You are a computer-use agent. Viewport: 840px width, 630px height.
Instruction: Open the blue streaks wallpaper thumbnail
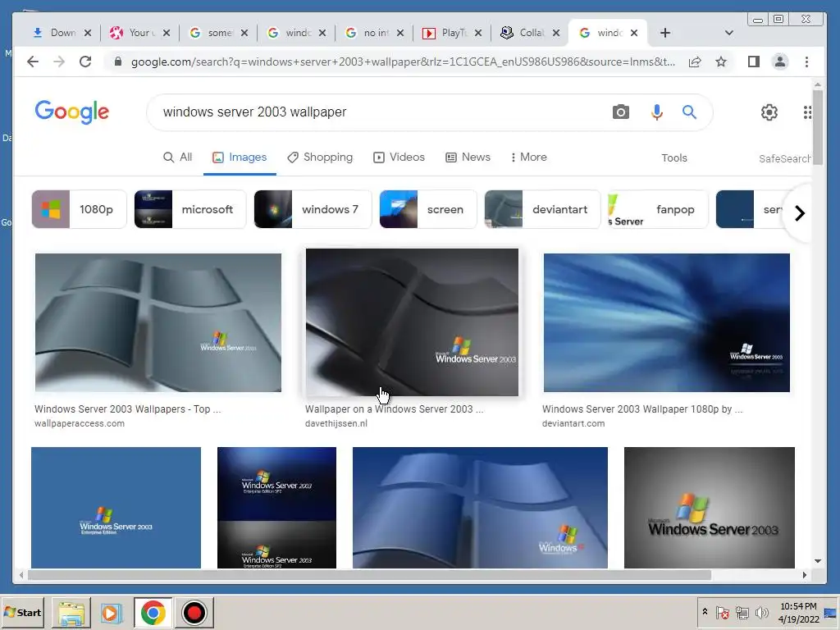point(666,322)
